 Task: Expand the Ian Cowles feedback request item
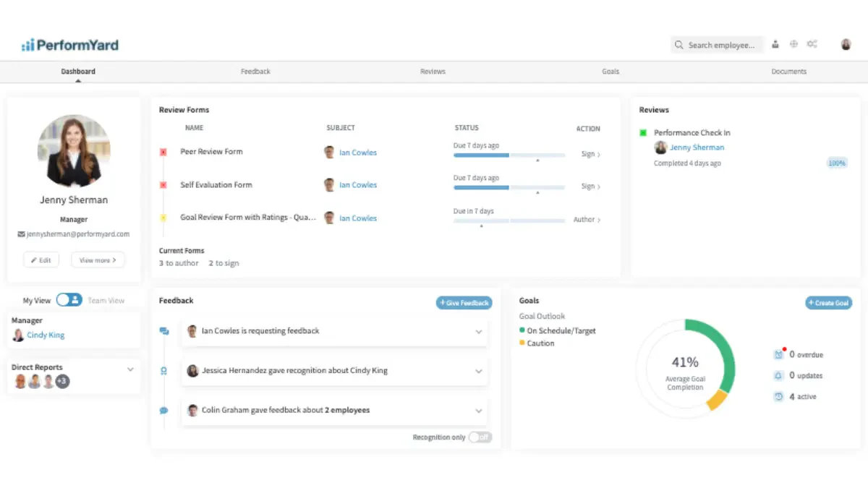pos(478,332)
